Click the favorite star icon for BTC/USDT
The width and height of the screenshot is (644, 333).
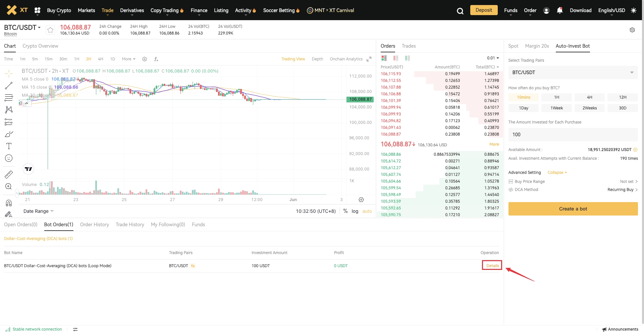(x=50, y=30)
